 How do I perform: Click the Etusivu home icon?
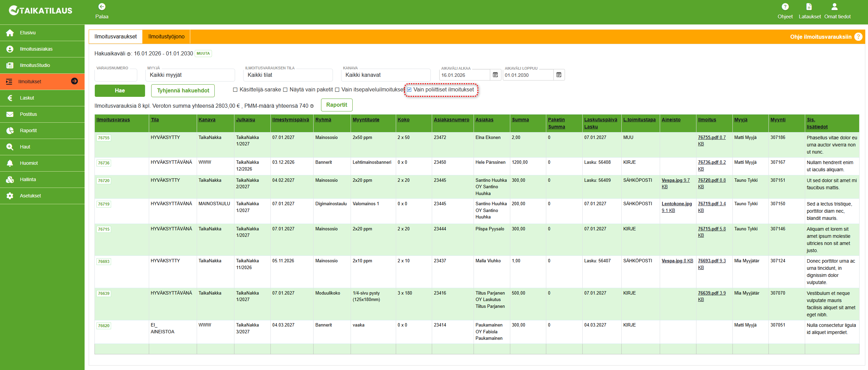coord(10,33)
